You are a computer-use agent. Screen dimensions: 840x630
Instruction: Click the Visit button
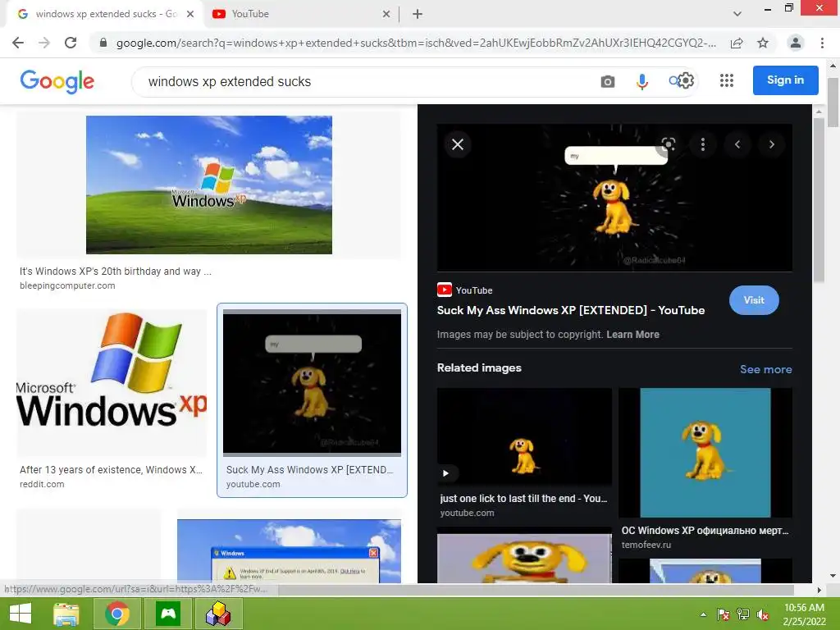[x=754, y=300]
